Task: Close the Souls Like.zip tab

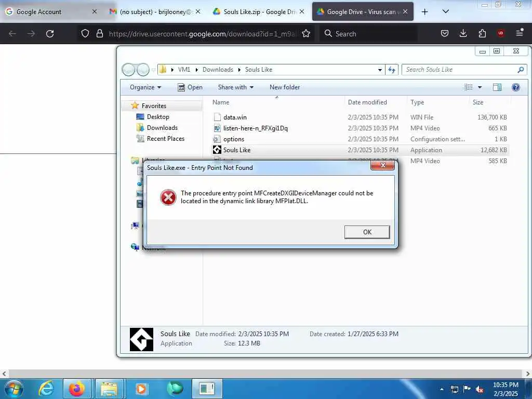Action: 302,12
